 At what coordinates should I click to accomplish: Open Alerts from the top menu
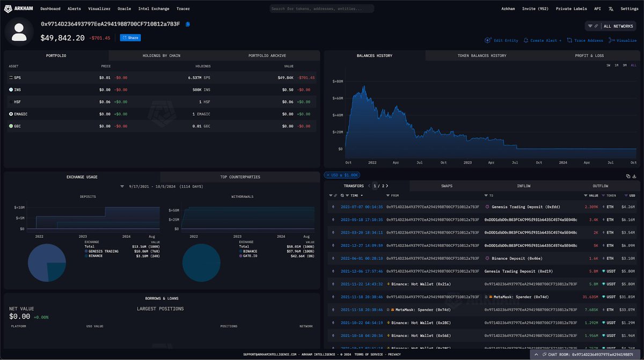click(x=74, y=9)
